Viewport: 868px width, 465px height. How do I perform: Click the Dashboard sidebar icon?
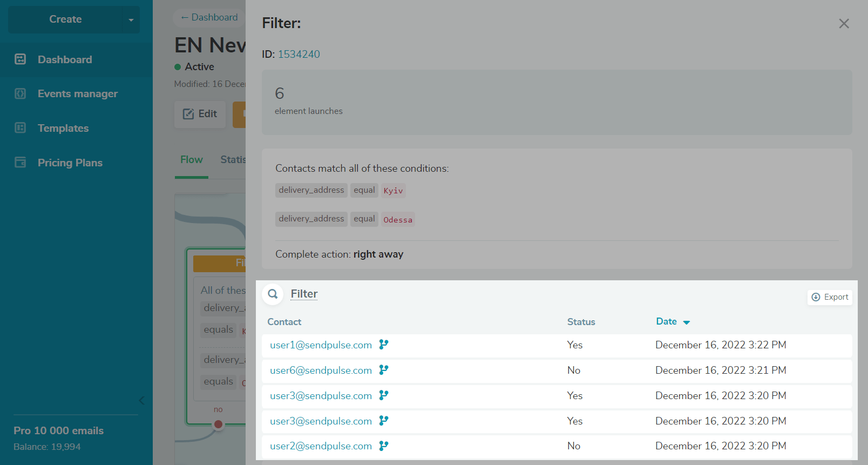click(21, 59)
